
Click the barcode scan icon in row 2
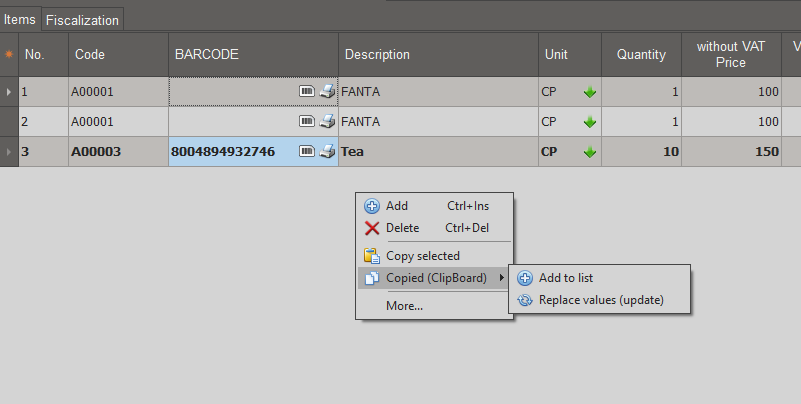click(x=307, y=122)
